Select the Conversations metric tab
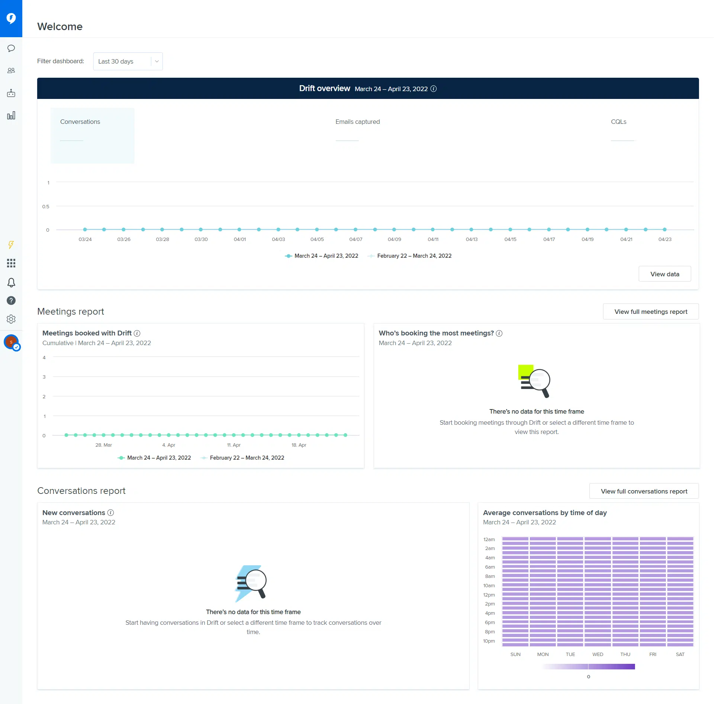The height and width of the screenshot is (704, 728). (x=93, y=135)
